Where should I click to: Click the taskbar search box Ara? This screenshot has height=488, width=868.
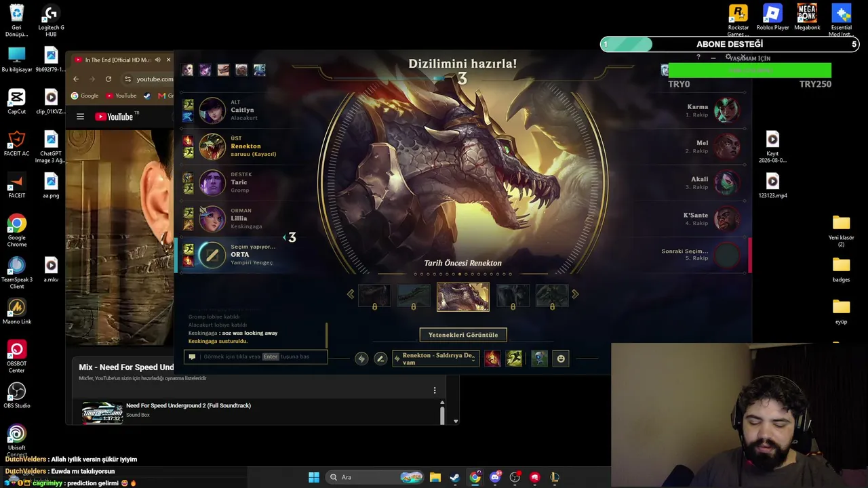375,477
